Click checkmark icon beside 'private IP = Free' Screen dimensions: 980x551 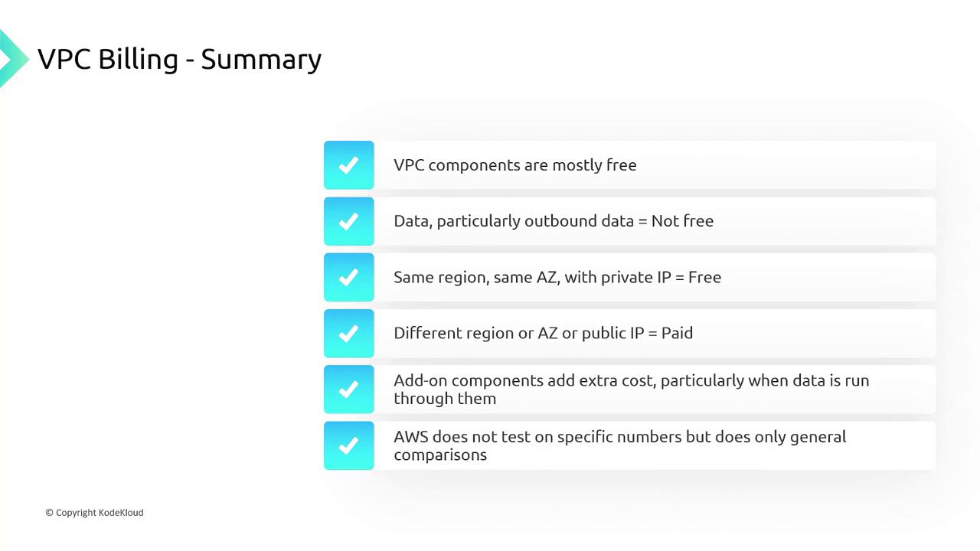pyautogui.click(x=348, y=277)
